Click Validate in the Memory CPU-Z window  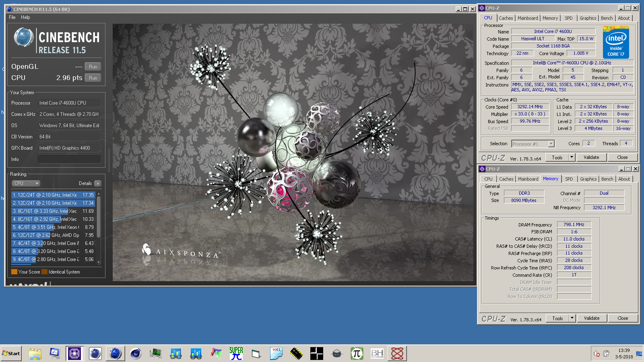(592, 318)
